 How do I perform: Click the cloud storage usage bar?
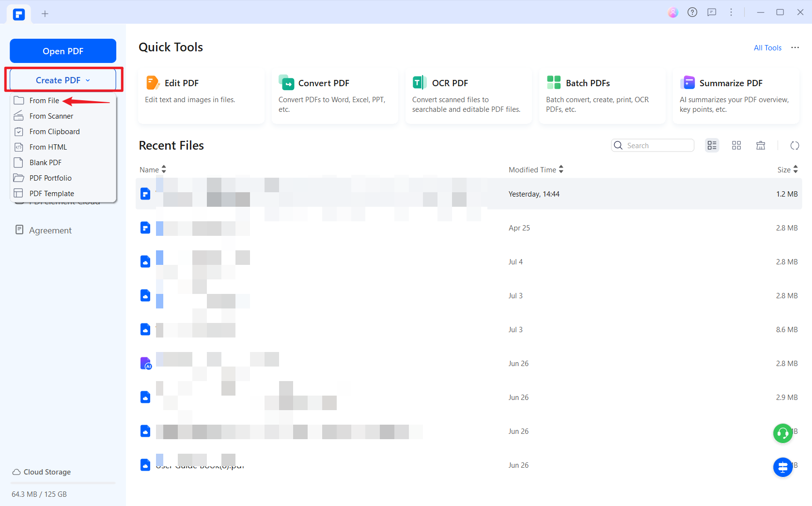63,483
